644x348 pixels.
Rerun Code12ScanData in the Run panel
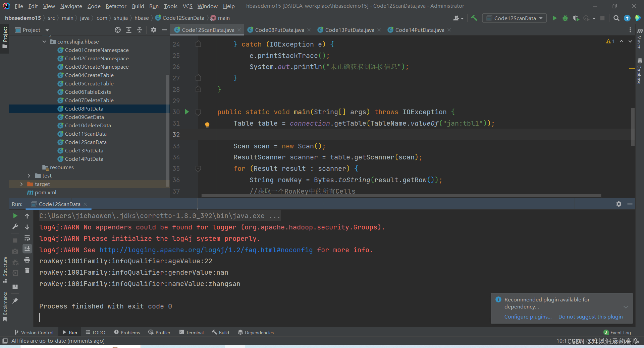click(15, 216)
